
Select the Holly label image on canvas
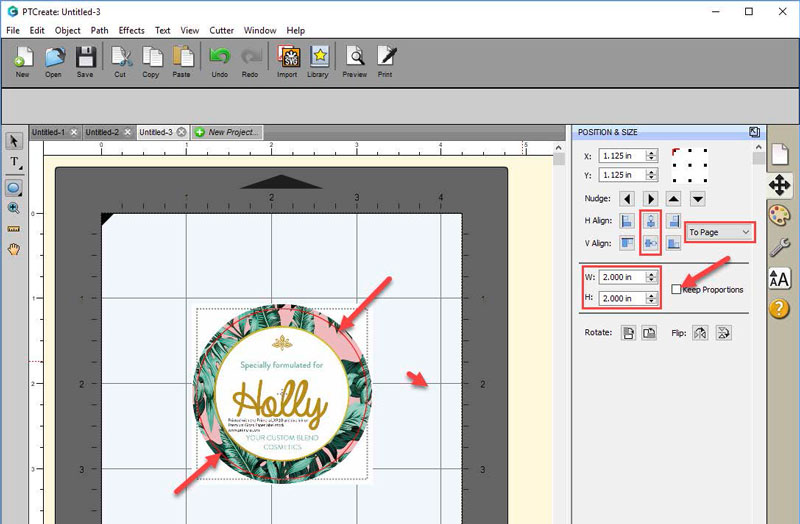[282, 393]
